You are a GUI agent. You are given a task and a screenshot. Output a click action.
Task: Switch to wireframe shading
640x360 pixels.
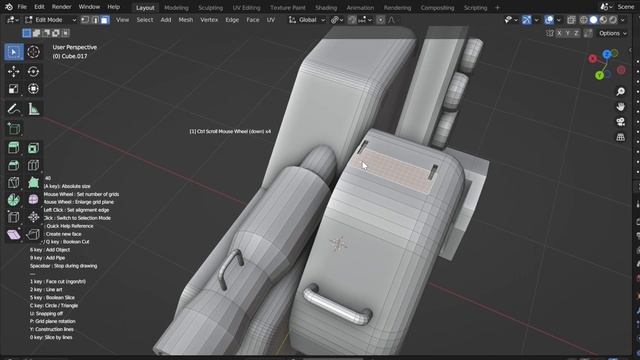click(x=584, y=20)
